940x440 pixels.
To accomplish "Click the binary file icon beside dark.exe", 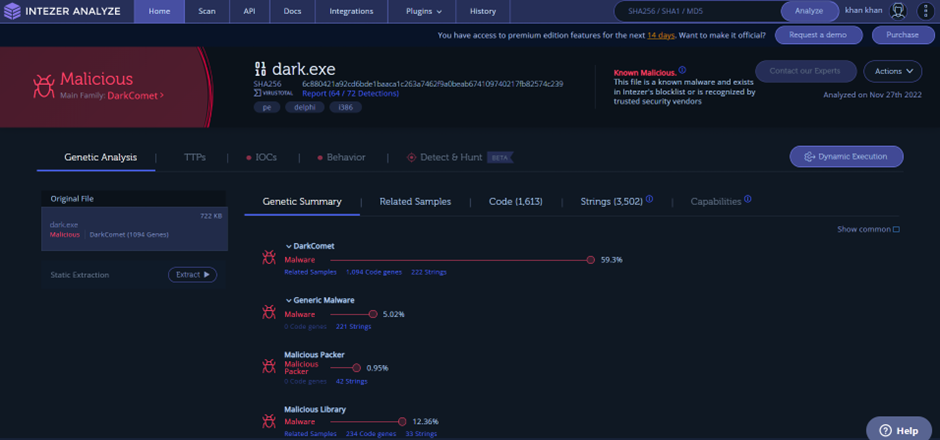I will pyautogui.click(x=261, y=68).
